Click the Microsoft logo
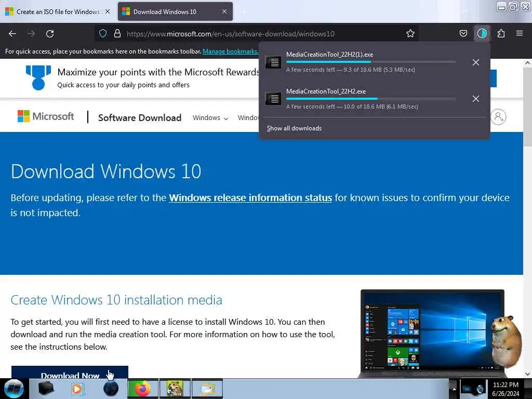Viewport: 532px width, 399px height. [46, 116]
